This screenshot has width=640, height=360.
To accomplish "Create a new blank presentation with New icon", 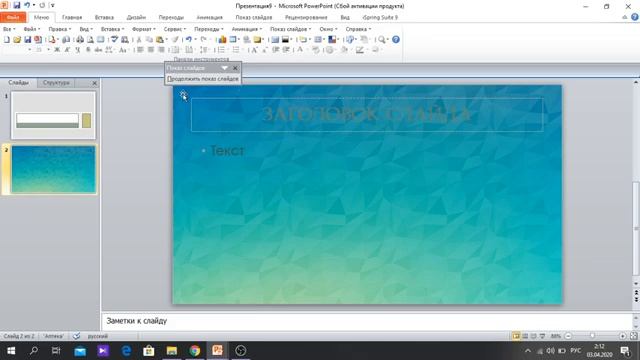I will click(x=7, y=40).
